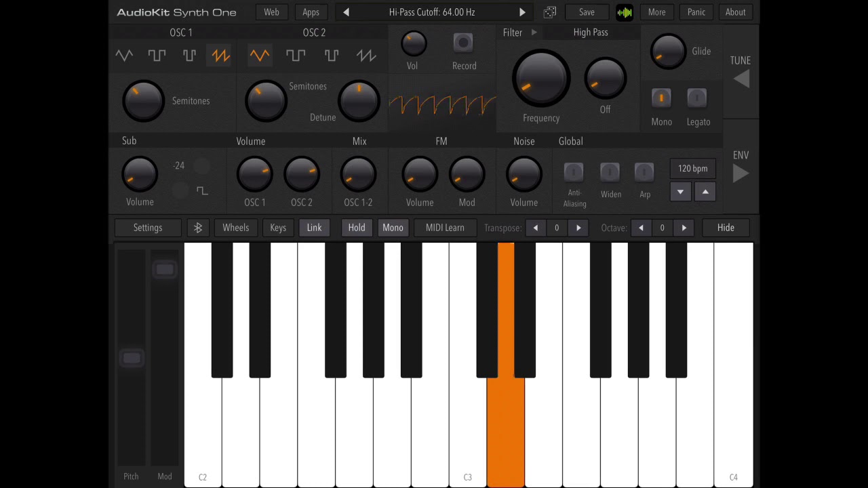The height and width of the screenshot is (488, 868).
Task: Show the Keys panel
Action: pos(278,228)
